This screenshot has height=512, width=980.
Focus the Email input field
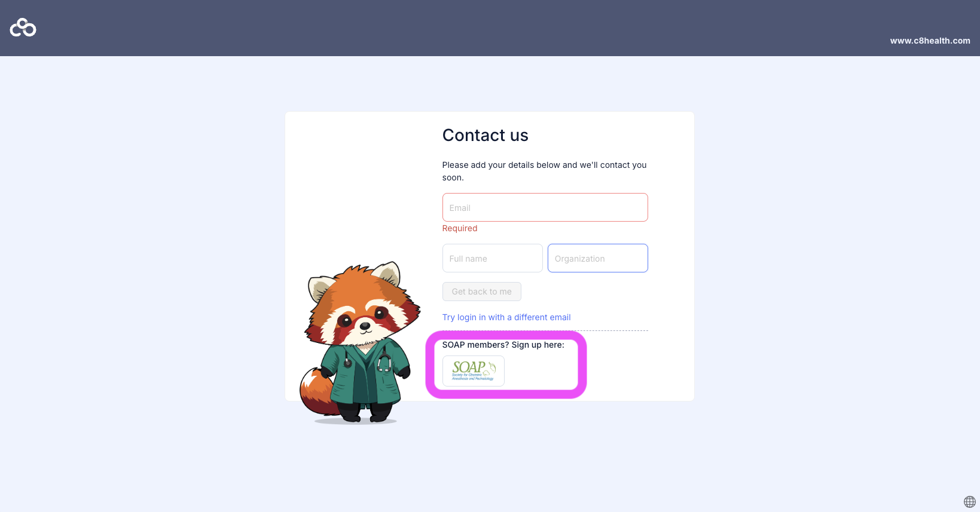click(x=545, y=207)
